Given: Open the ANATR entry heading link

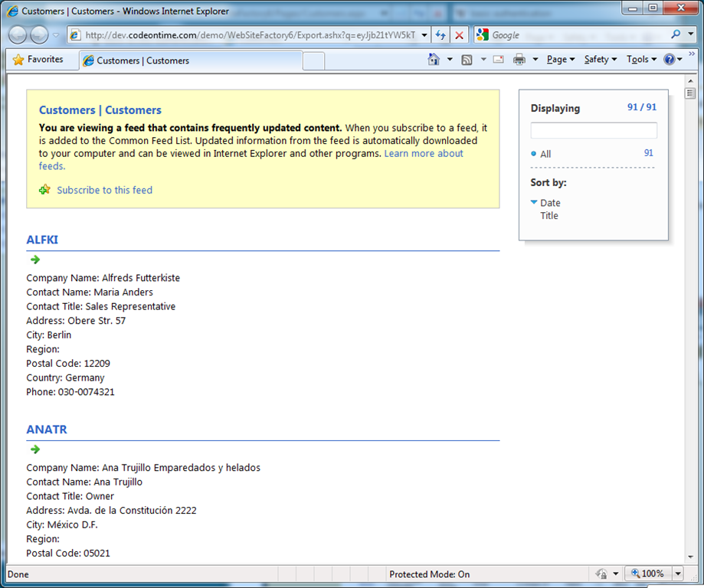Looking at the screenshot, I should coord(47,430).
